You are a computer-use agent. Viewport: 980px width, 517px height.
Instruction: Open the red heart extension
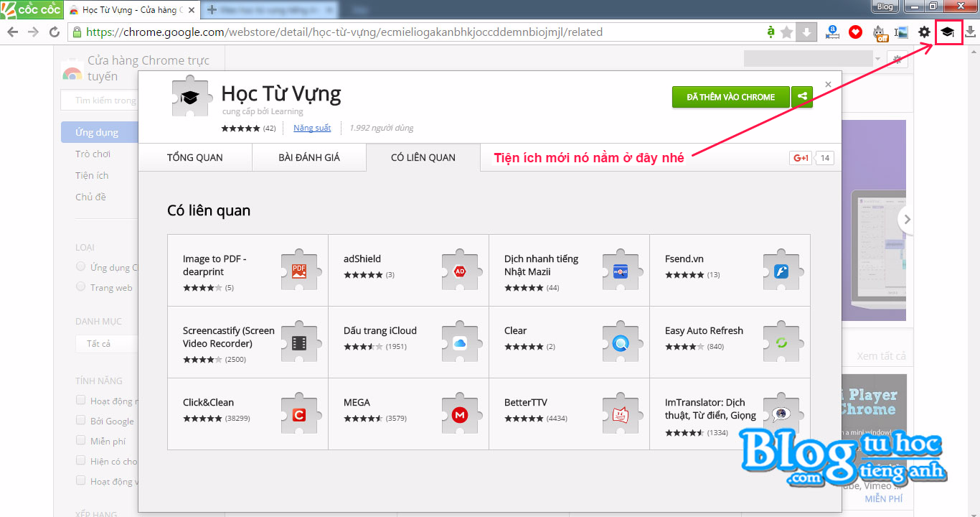855,32
